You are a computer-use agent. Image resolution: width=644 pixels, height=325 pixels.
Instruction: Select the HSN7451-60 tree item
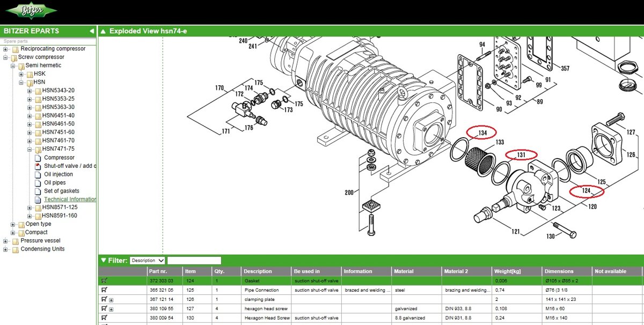(x=58, y=132)
